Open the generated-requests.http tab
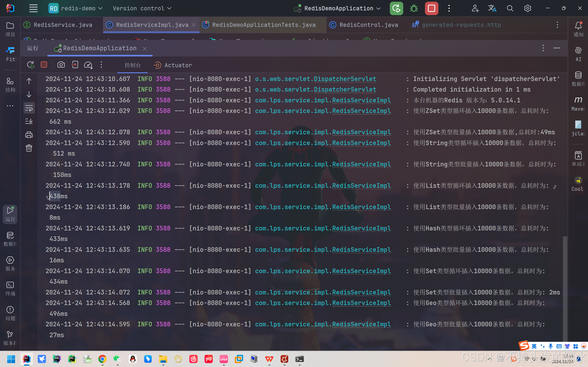This screenshot has height=367, width=588. pyautogui.click(x=456, y=25)
